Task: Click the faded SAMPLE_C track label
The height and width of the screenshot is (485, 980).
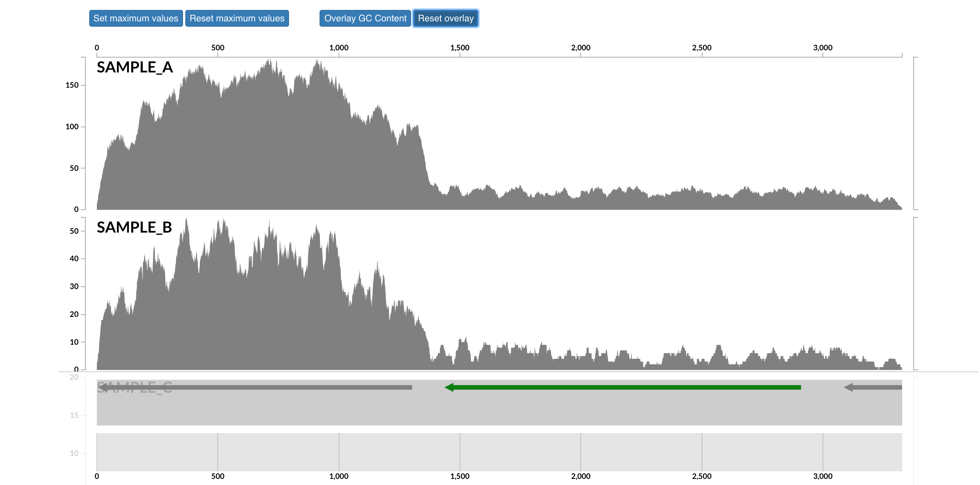Action: [x=134, y=388]
